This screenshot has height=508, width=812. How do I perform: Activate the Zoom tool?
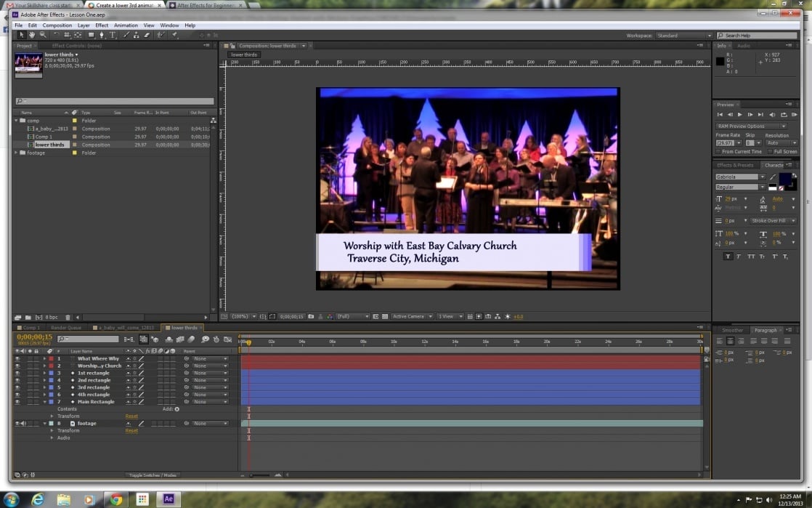point(43,34)
